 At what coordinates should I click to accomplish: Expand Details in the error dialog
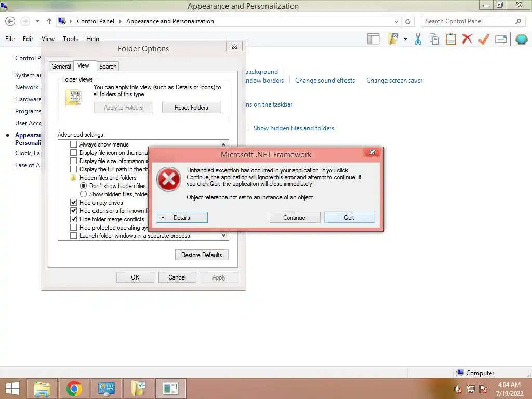[x=182, y=218]
